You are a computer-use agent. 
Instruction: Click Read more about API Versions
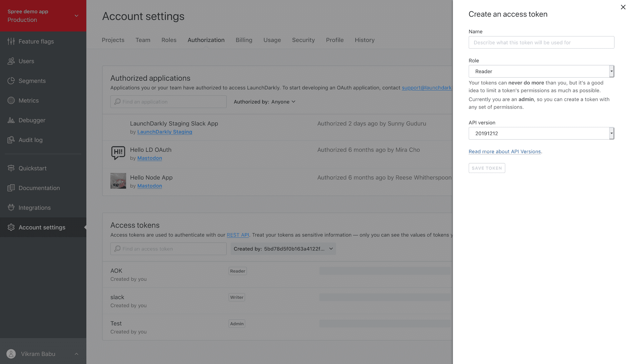[x=505, y=151]
